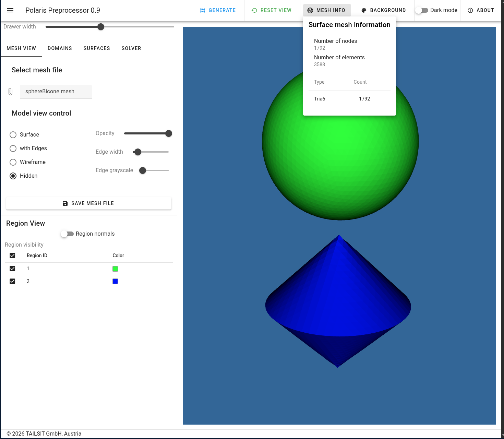Open the Solver tab
The height and width of the screenshot is (439, 504).
click(x=131, y=48)
